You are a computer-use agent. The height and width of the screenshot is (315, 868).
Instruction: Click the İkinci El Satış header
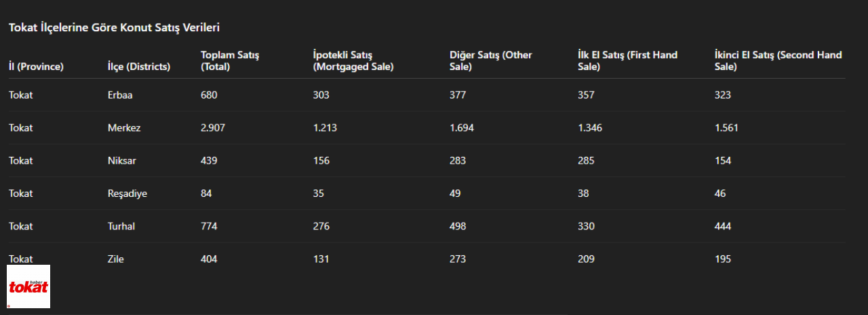coord(778,61)
